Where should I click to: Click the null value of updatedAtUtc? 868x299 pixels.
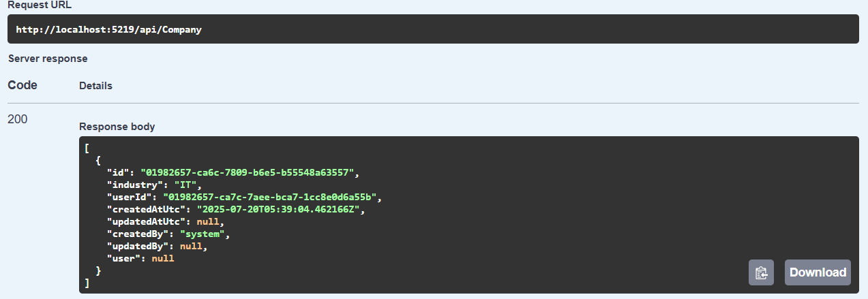[208, 222]
